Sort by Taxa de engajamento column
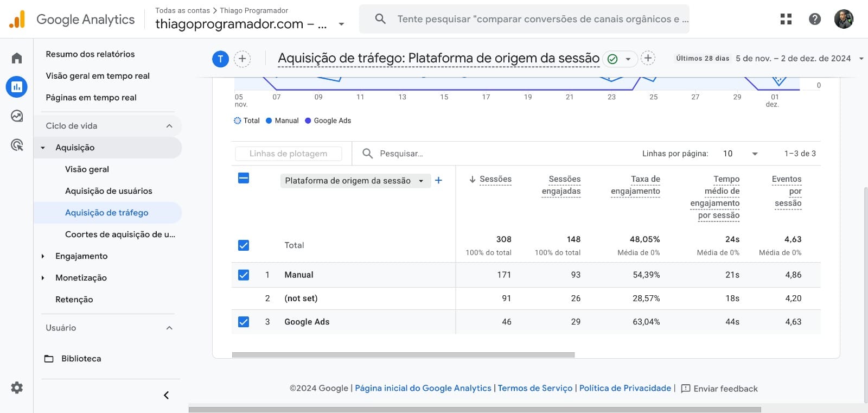 tap(635, 185)
